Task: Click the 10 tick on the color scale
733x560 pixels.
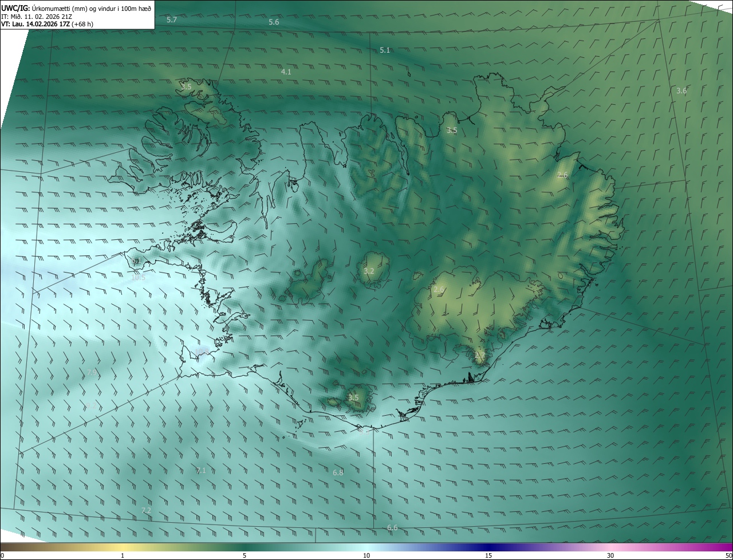Action: coord(366,556)
